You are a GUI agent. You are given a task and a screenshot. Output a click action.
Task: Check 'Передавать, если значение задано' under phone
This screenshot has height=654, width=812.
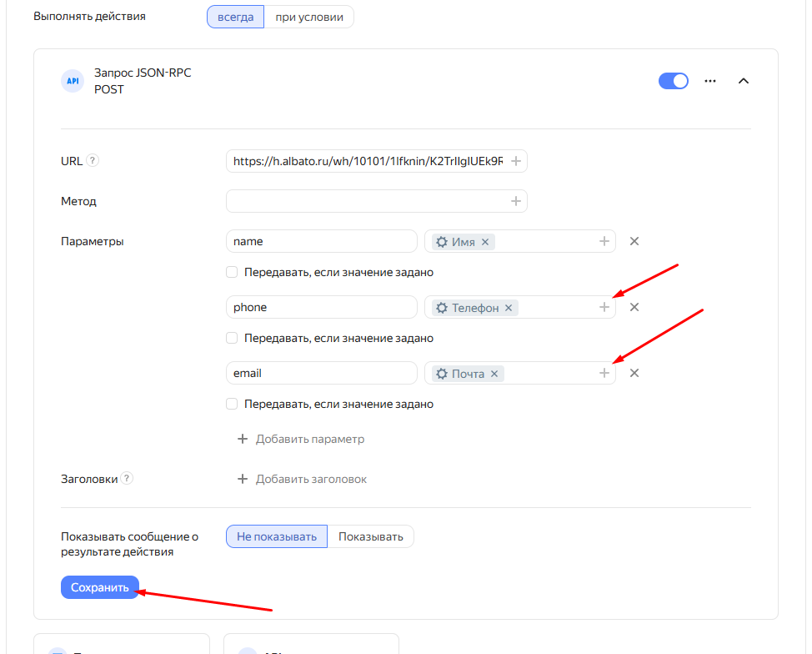[x=233, y=339]
